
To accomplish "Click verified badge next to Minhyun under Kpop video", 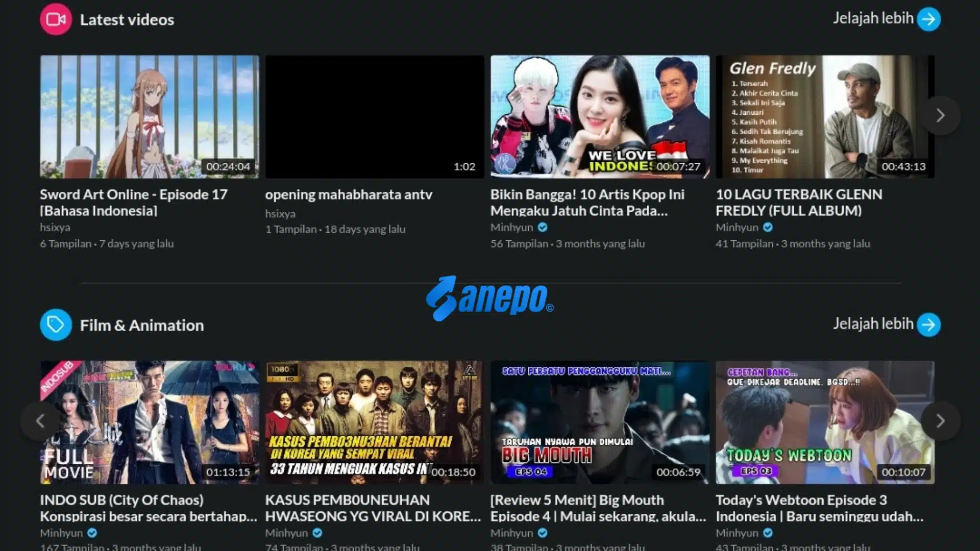I will (x=543, y=227).
